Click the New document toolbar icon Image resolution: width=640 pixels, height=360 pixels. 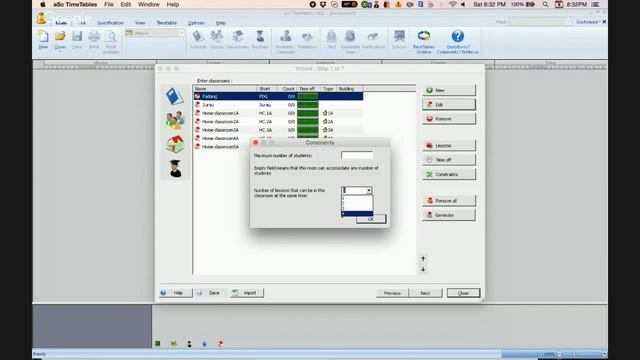point(43,39)
